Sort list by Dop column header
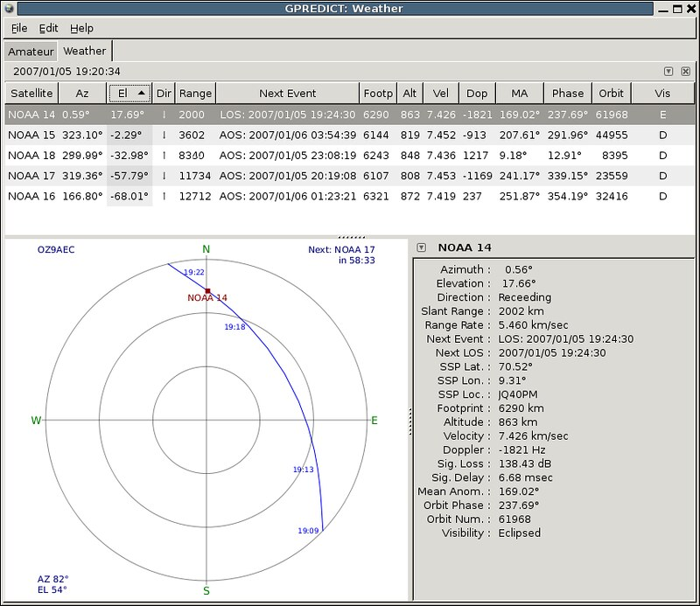The image size is (700, 606). tap(477, 94)
